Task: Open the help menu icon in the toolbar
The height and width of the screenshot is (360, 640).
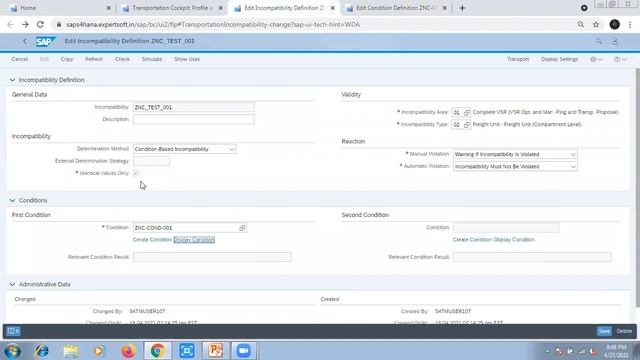Action: (x=620, y=59)
